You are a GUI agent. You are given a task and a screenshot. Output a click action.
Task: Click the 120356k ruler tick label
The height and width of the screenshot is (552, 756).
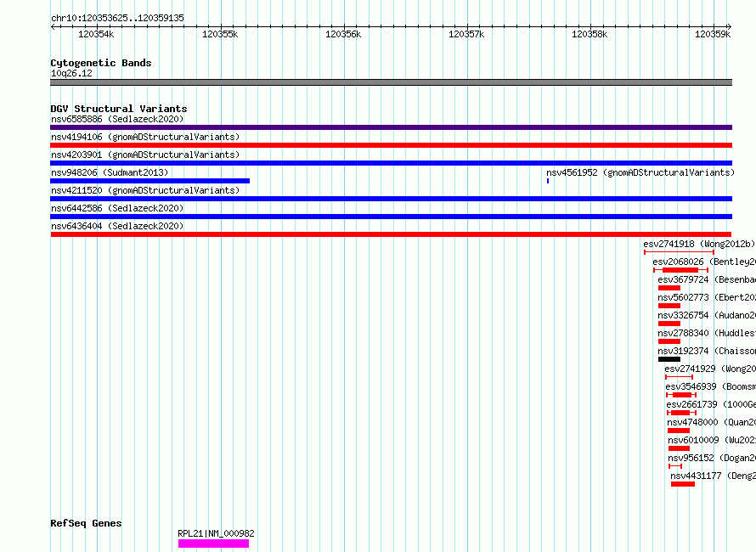pyautogui.click(x=343, y=34)
